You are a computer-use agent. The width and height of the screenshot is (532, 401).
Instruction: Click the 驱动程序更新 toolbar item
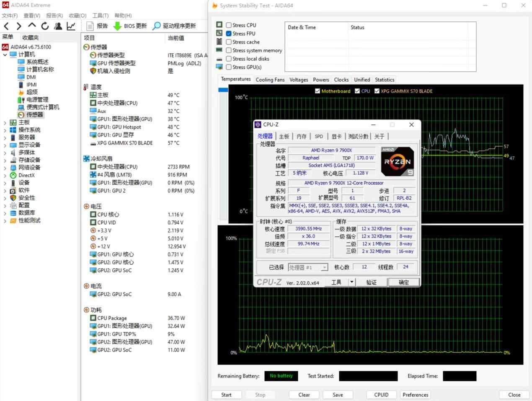pos(174,26)
